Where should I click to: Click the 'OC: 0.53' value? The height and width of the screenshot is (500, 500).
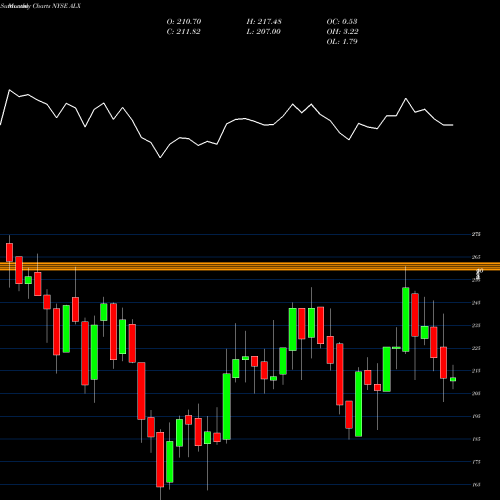[x=342, y=21]
